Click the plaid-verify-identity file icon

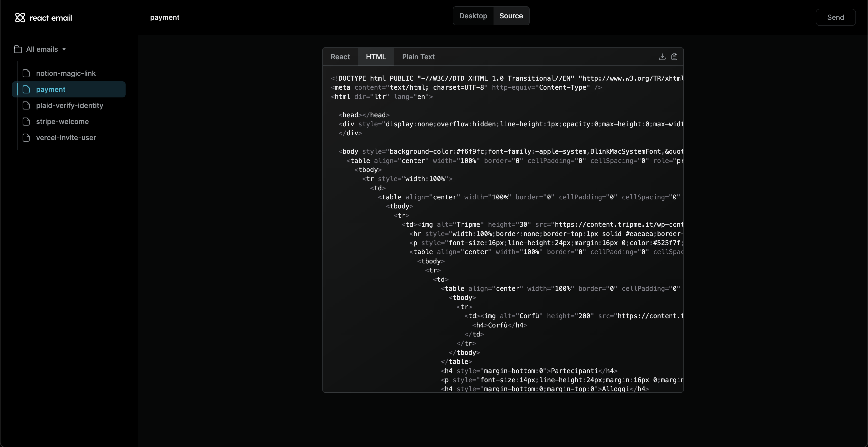click(26, 105)
